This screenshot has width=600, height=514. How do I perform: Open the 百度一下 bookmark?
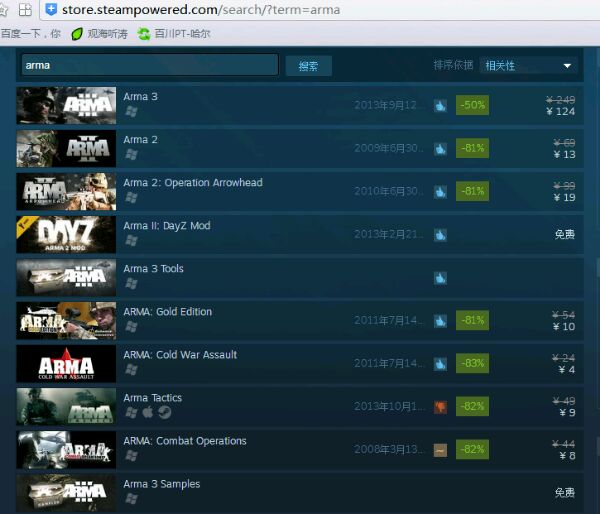tap(31, 34)
